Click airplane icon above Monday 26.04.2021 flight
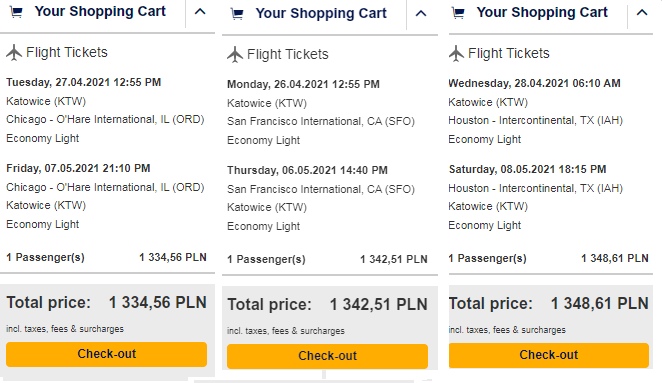662x383 pixels. coord(235,54)
